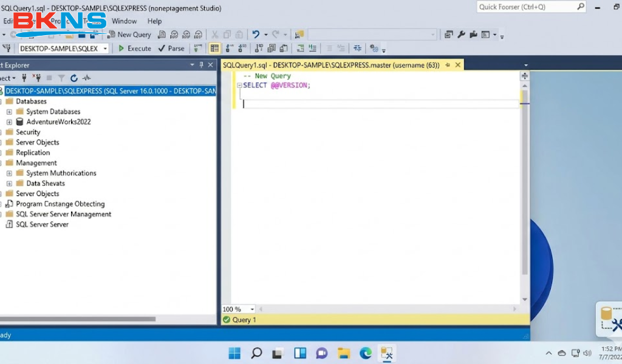
Task: Close the Object Explorer panel
Action: click(x=211, y=65)
